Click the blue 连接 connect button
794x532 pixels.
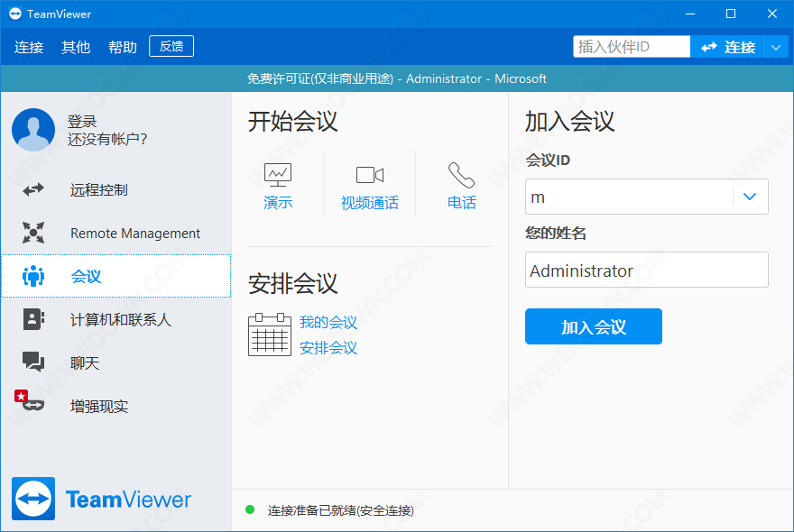click(x=727, y=47)
